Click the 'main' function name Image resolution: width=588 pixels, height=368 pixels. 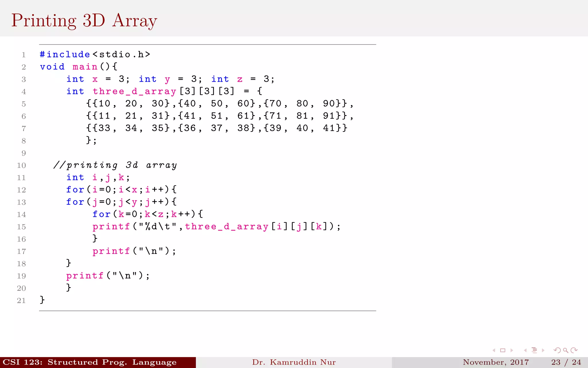point(85,67)
